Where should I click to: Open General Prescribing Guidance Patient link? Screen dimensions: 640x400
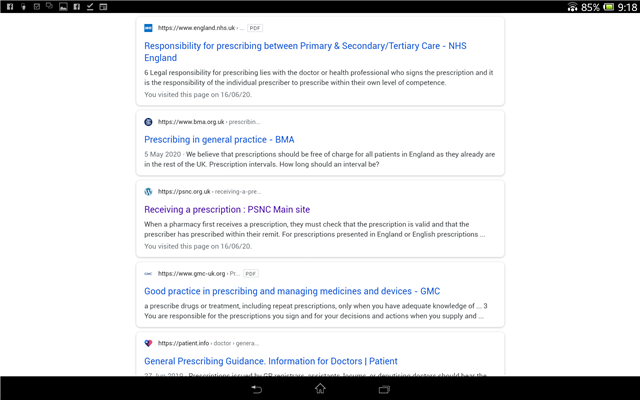coord(271,361)
